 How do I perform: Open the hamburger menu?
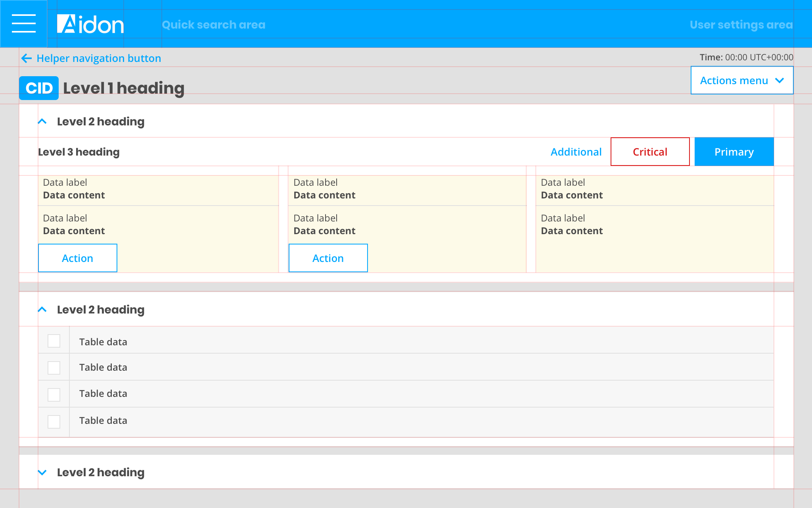[x=24, y=24]
